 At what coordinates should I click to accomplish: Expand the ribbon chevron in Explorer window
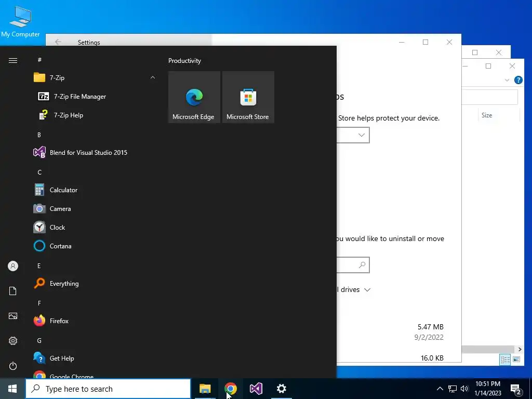click(507, 80)
